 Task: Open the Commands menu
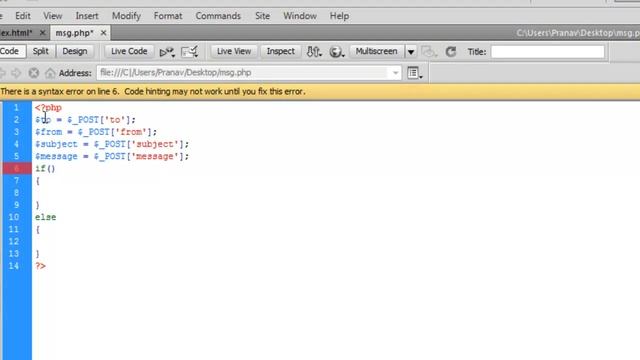[218, 16]
